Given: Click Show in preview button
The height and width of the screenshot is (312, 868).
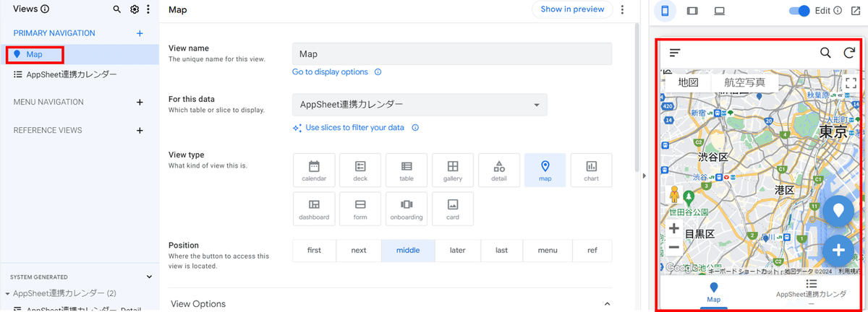Looking at the screenshot, I should point(572,9).
